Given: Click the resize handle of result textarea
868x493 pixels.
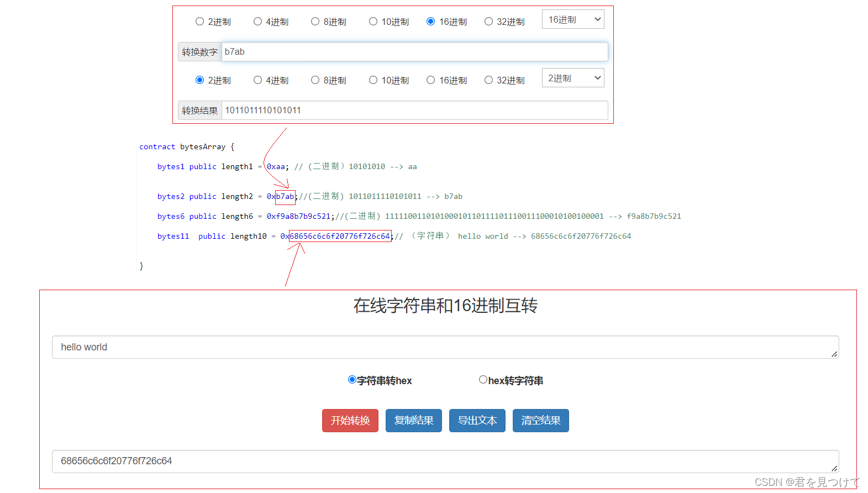Looking at the screenshot, I should (x=834, y=469).
